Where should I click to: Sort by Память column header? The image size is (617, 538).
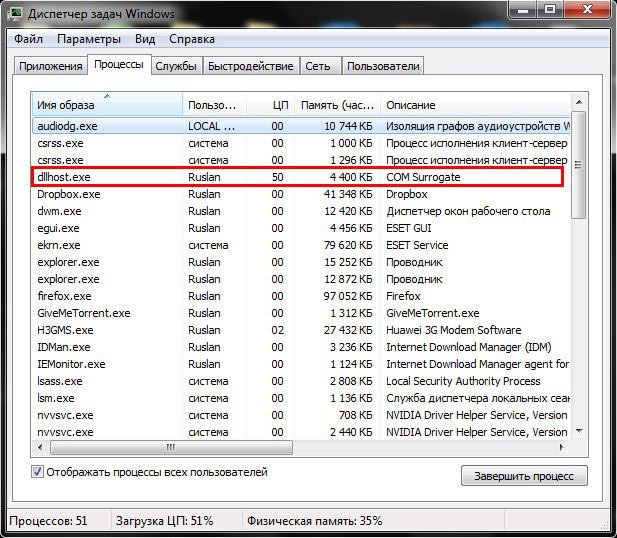[x=338, y=105]
